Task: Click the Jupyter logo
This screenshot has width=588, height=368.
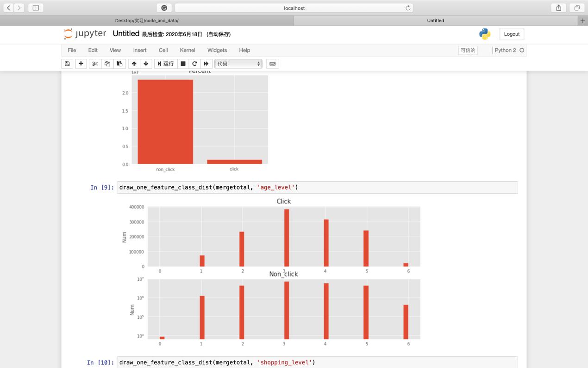Action: (x=85, y=34)
